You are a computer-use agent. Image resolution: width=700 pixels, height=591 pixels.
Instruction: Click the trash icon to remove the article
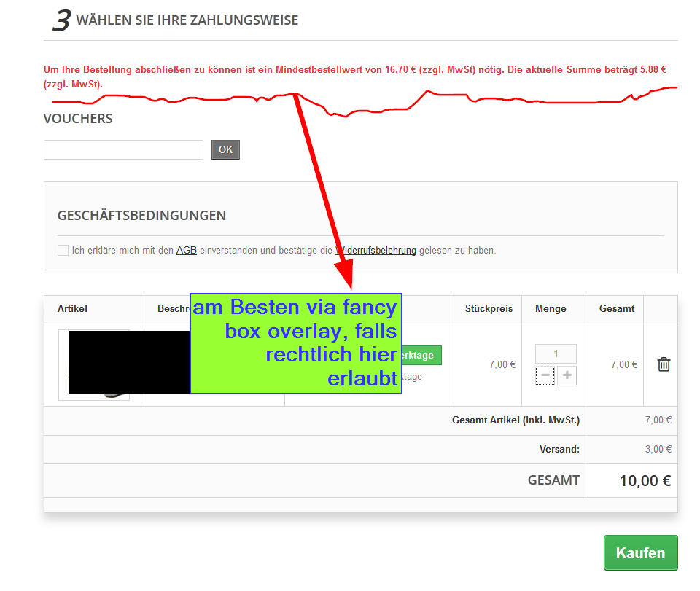[664, 364]
